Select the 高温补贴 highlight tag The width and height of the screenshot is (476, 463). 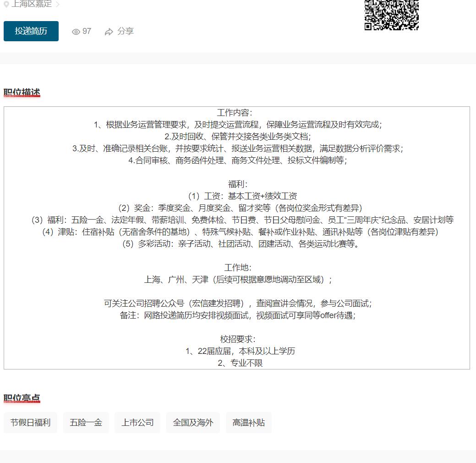(x=249, y=423)
